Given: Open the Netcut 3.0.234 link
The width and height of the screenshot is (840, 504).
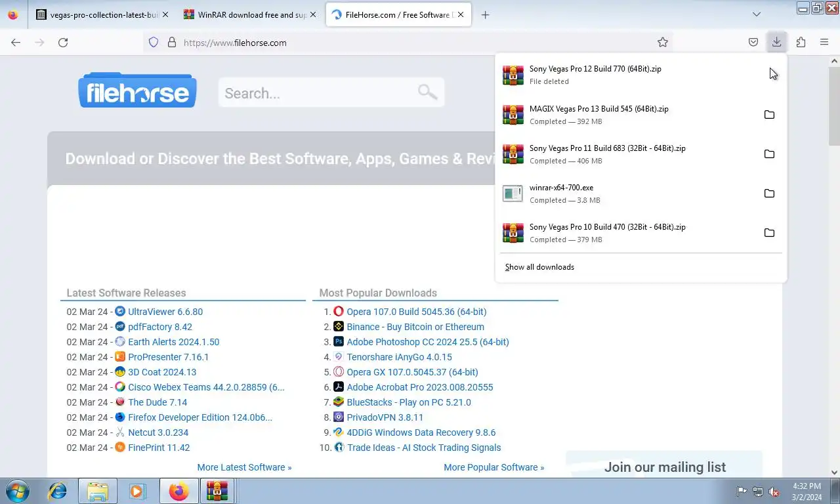Looking at the screenshot, I should (x=158, y=432).
